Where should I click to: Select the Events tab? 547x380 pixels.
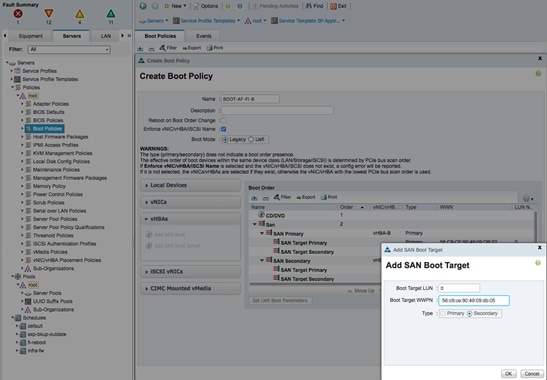[x=203, y=36]
